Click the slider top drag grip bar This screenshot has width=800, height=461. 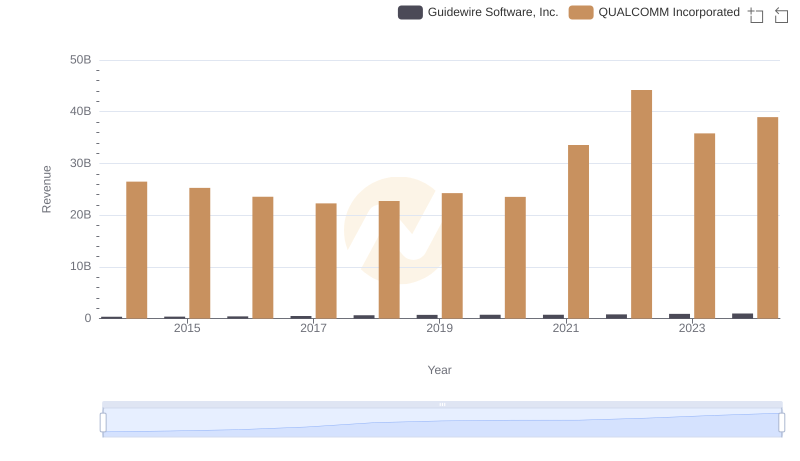click(442, 404)
